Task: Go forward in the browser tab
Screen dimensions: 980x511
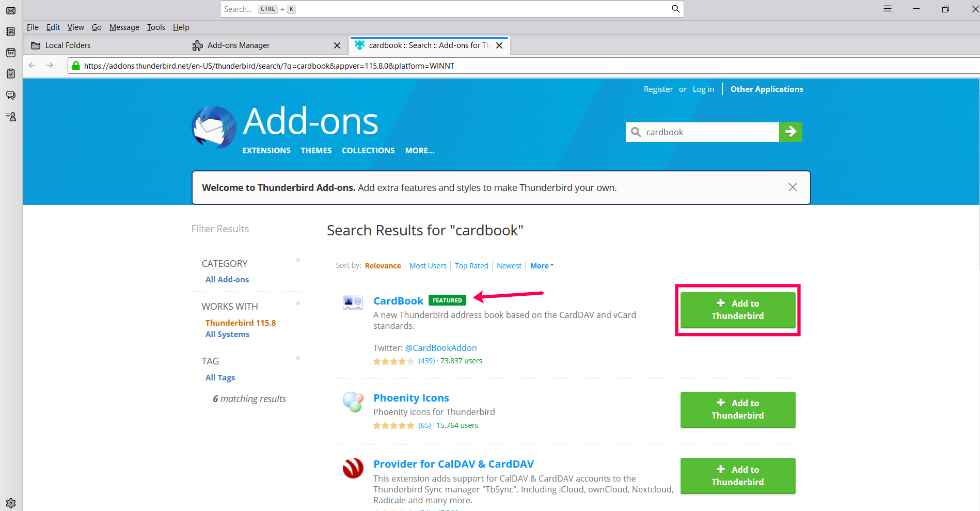Action: [x=50, y=66]
